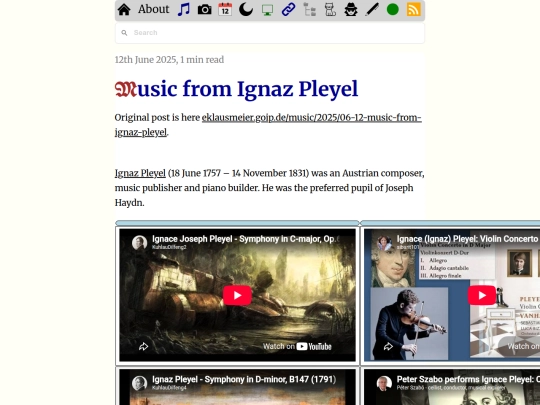
Task: Focus the Search input field
Action: pos(270,33)
